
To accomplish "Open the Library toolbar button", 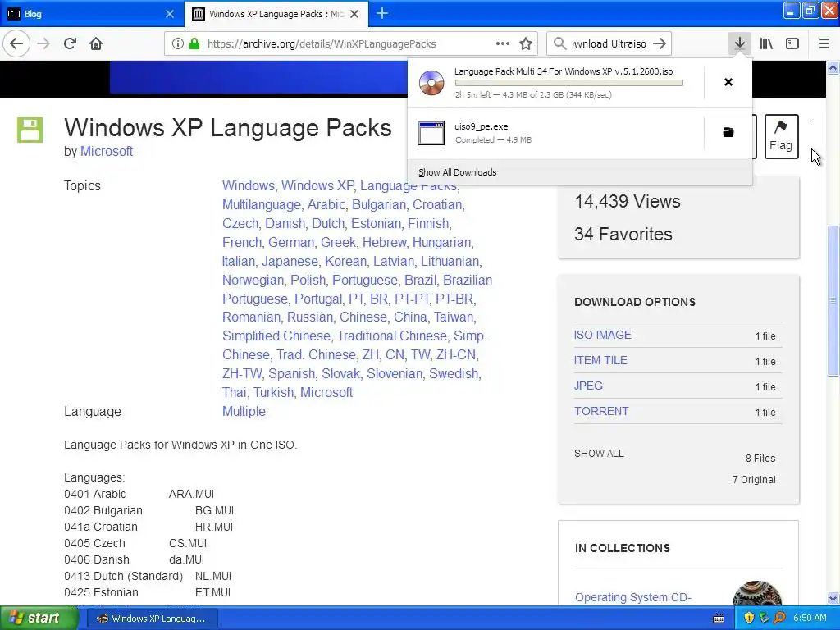I will [766, 43].
